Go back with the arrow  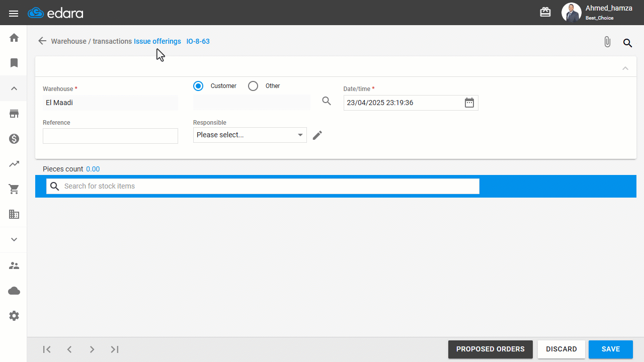click(x=42, y=41)
